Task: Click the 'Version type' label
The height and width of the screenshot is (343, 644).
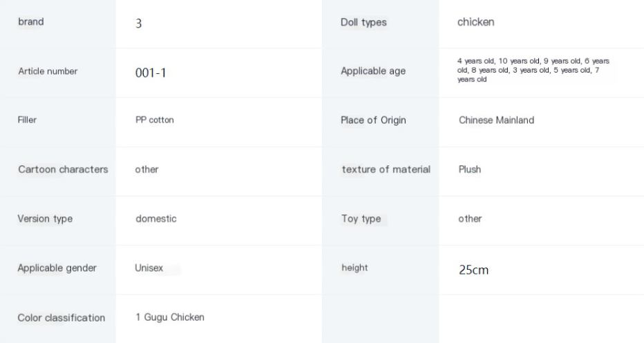Action: pyautogui.click(x=45, y=219)
